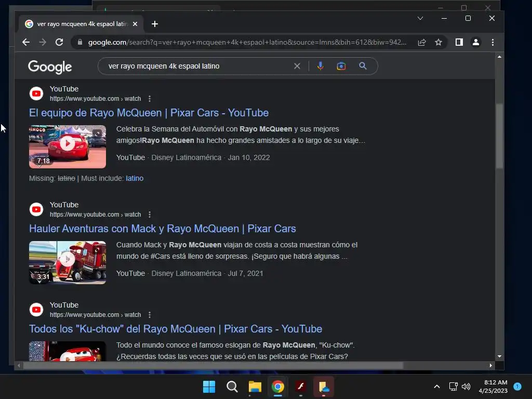Viewport: 532px width, 399px height.
Task: Open the Windows Start menu
Action: tap(209, 387)
